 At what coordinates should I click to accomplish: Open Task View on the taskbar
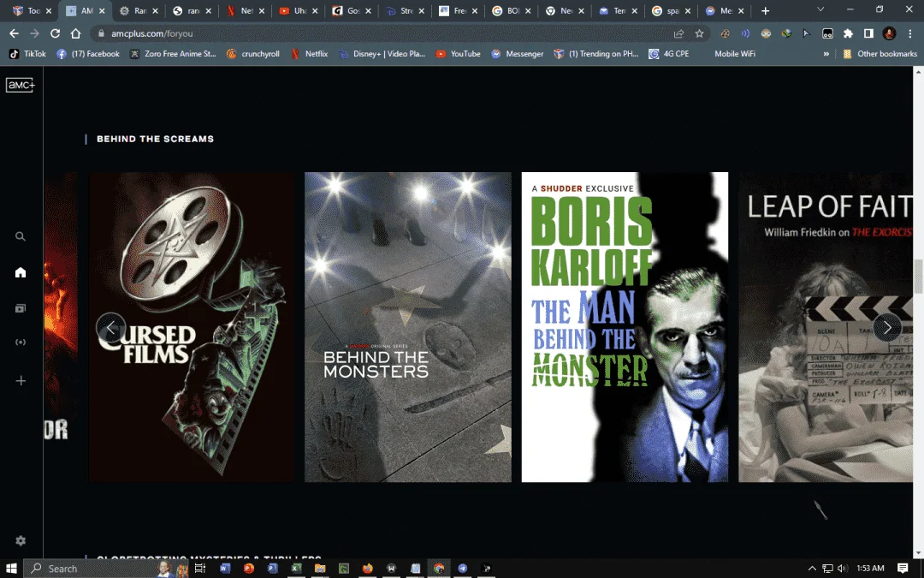(199, 568)
